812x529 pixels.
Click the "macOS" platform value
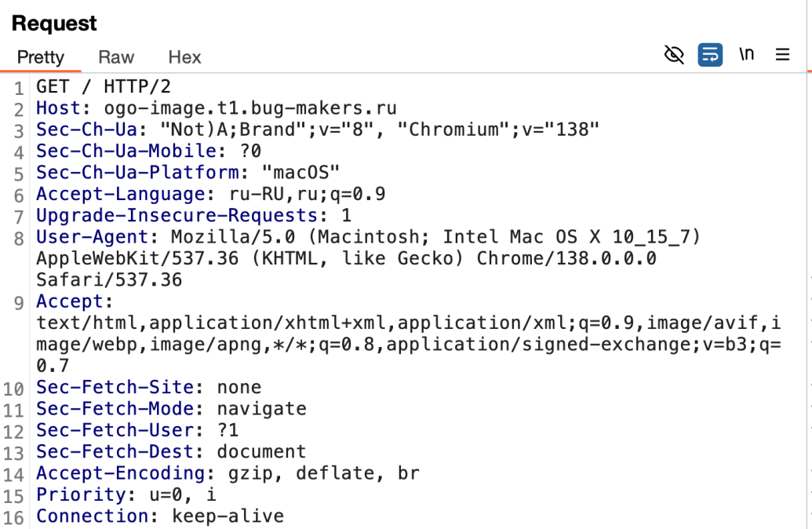(x=301, y=173)
